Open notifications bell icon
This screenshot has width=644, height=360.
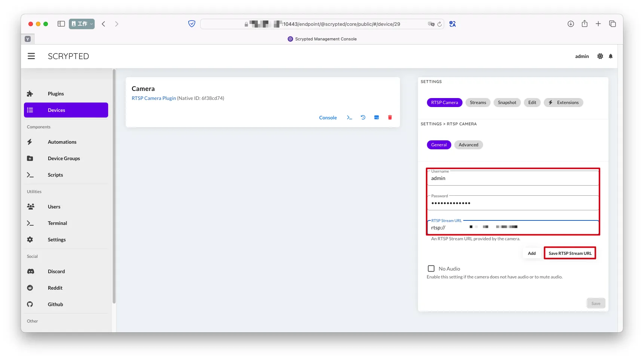tap(611, 56)
